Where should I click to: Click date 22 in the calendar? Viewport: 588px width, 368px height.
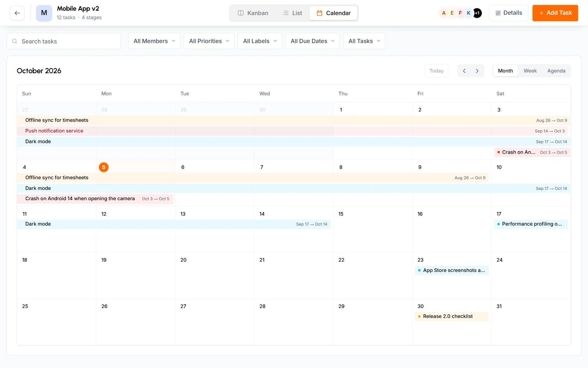point(341,260)
